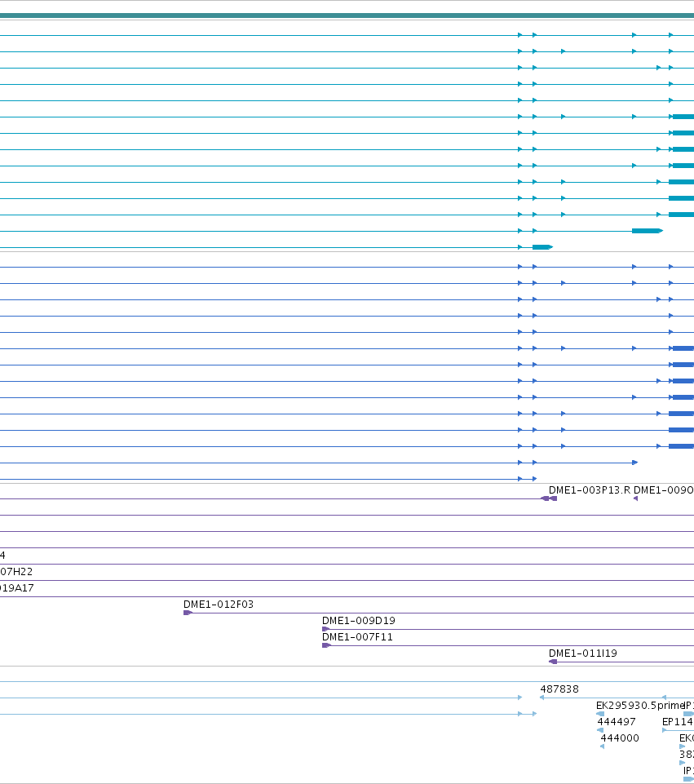Image resolution: width=694 pixels, height=784 pixels.
Task: Click purple start block of DME1-007F11
Action: pos(327,645)
